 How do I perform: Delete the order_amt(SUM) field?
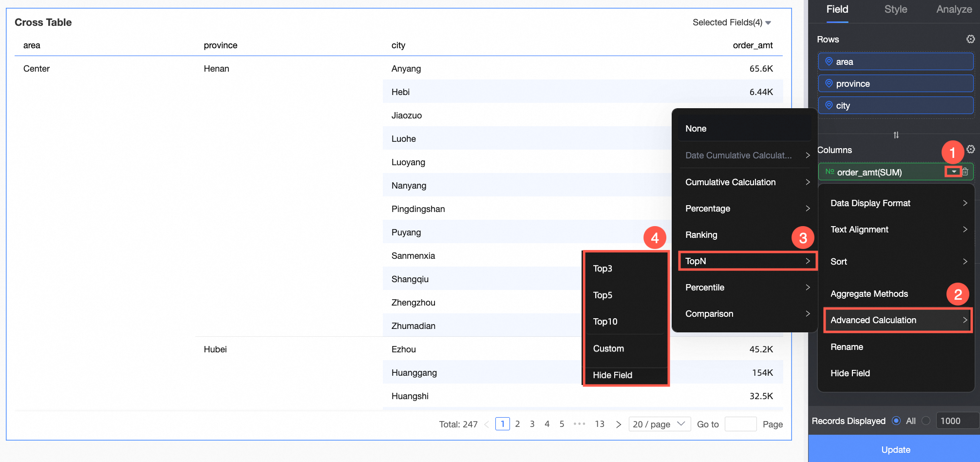965,172
